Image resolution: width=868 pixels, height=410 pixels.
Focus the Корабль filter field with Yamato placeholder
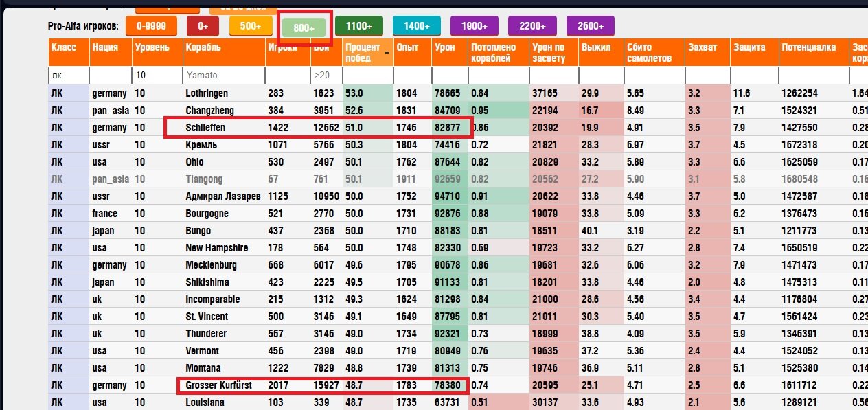click(x=223, y=76)
